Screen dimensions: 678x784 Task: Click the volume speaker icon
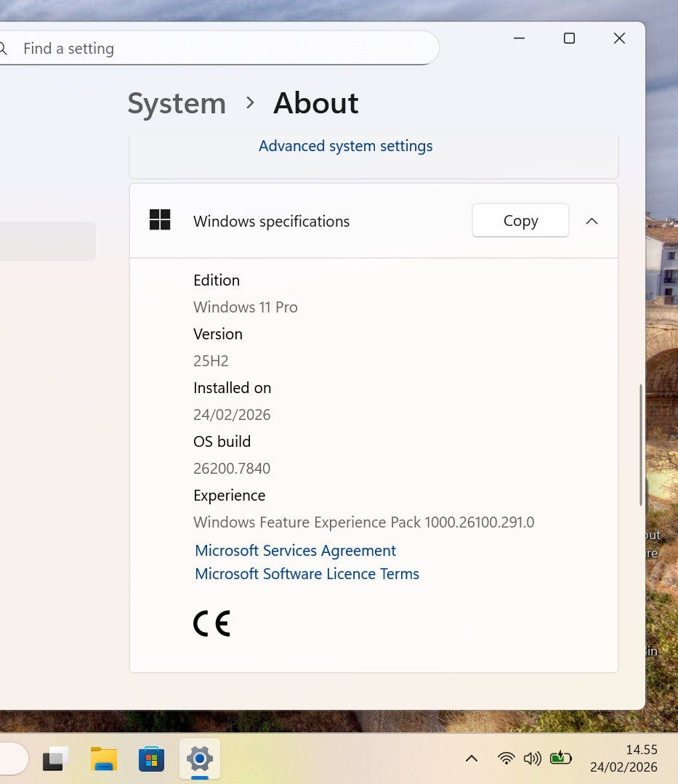532,759
